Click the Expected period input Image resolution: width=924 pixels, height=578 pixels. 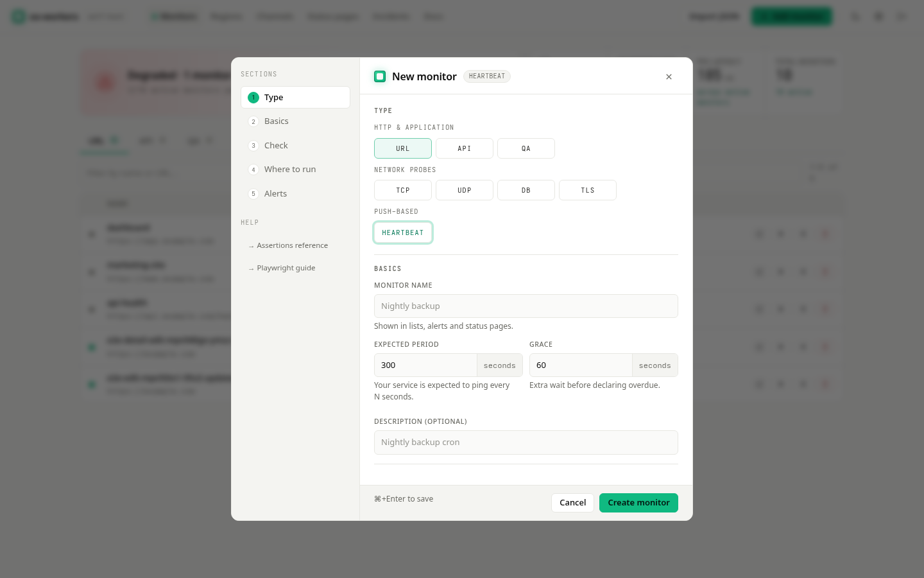click(426, 365)
